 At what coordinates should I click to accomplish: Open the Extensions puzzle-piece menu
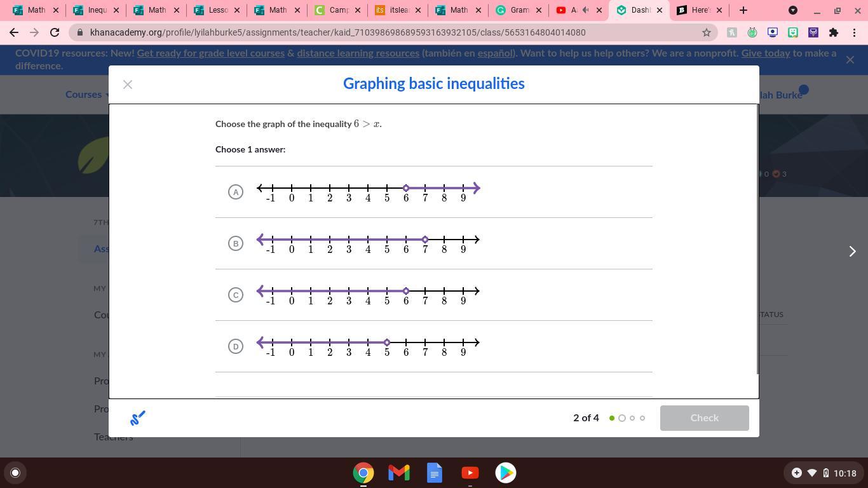(834, 32)
